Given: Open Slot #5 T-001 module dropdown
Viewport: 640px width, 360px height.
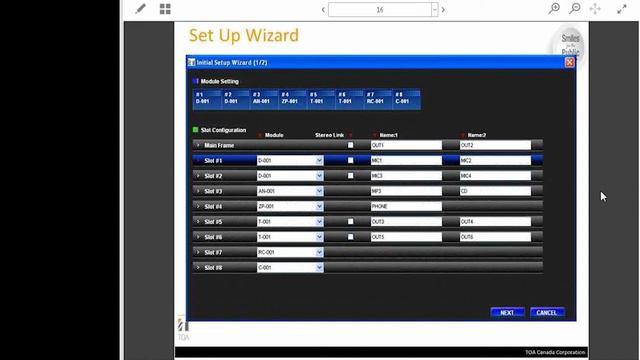Looking at the screenshot, I should [x=319, y=222].
